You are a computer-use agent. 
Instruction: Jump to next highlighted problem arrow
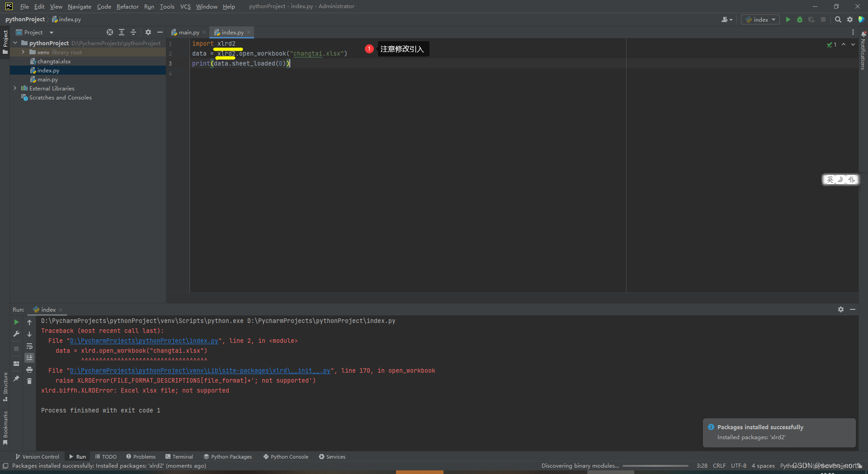(853, 44)
